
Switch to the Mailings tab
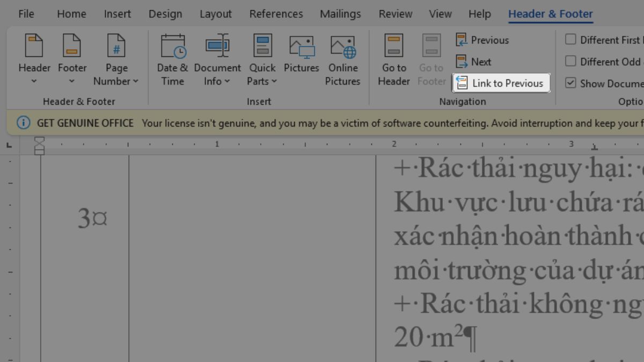tap(341, 14)
